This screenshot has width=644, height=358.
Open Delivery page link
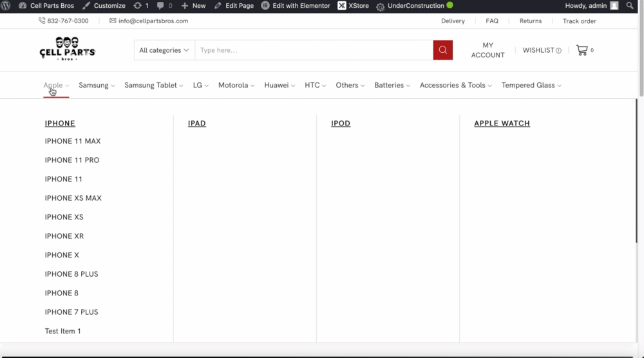click(453, 21)
